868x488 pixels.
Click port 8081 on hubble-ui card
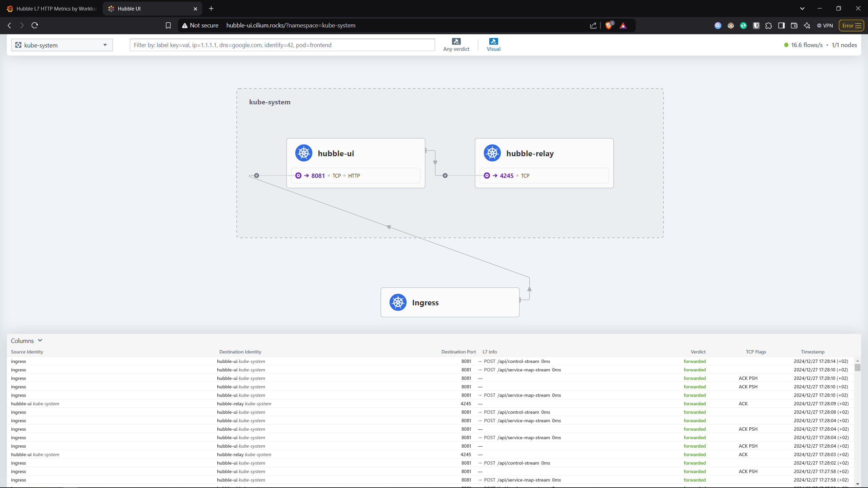pyautogui.click(x=318, y=176)
